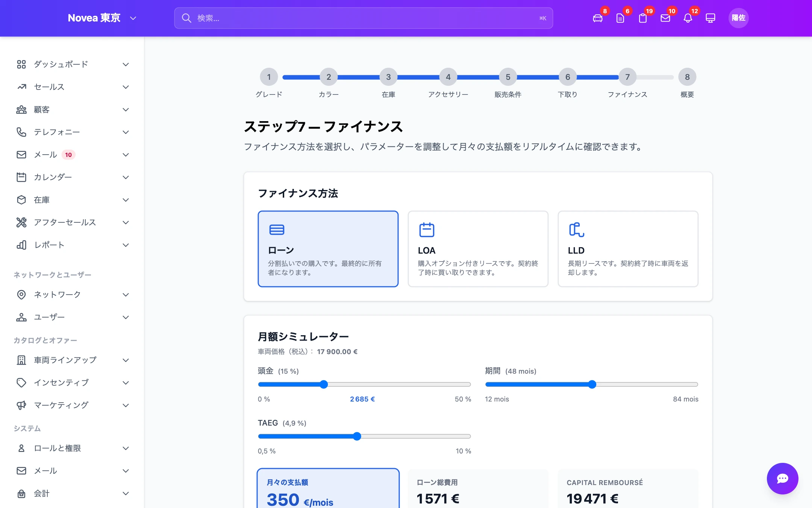The image size is (812, 508).
Task: Go to step 1 グレード
Action: tap(269, 77)
